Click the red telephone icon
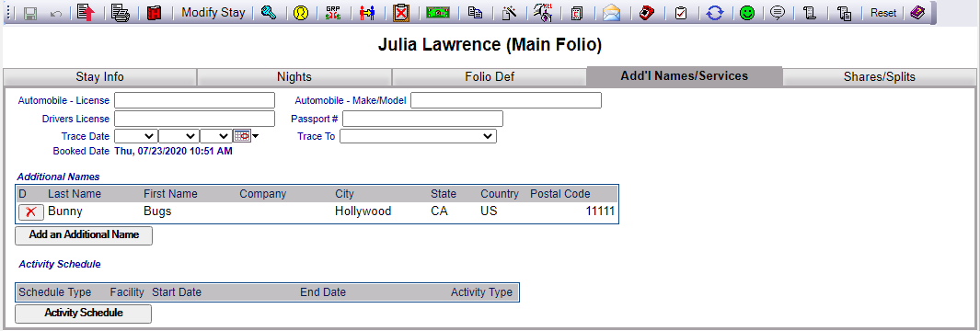Screen dimensions: 980x331 coord(647,13)
